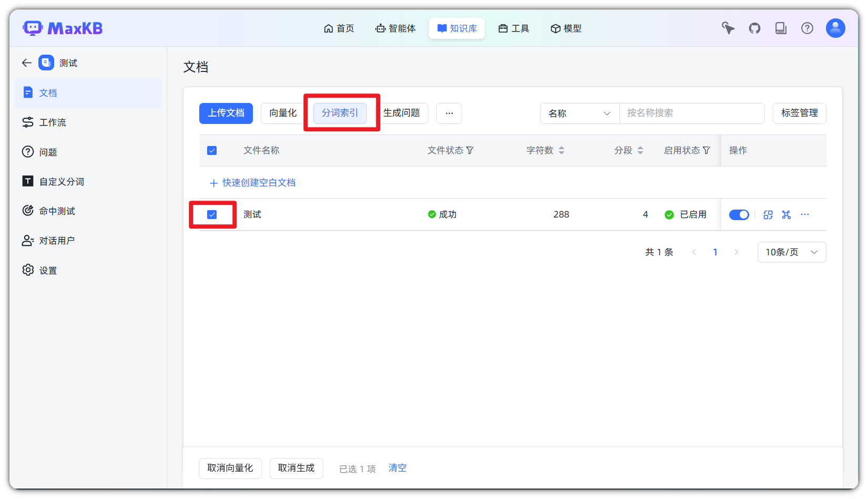The image size is (868, 499).
Task: Click the 已启用 status text
Action: [693, 214]
